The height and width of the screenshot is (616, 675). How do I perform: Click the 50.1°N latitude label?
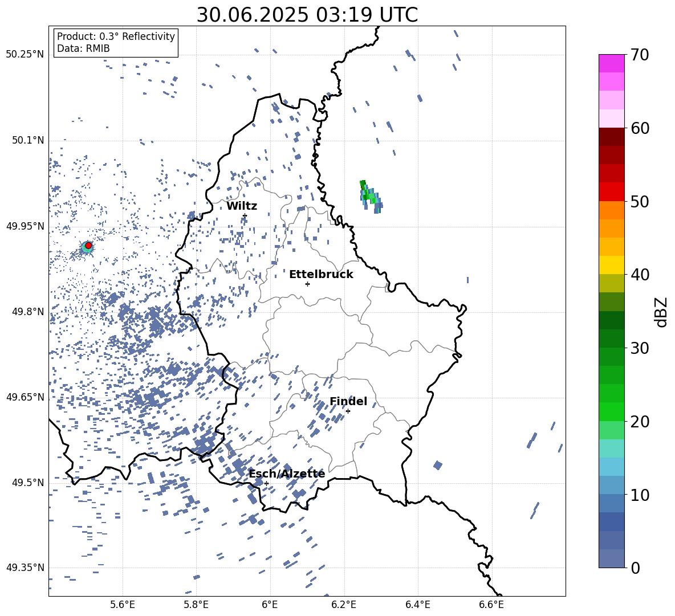28,140
